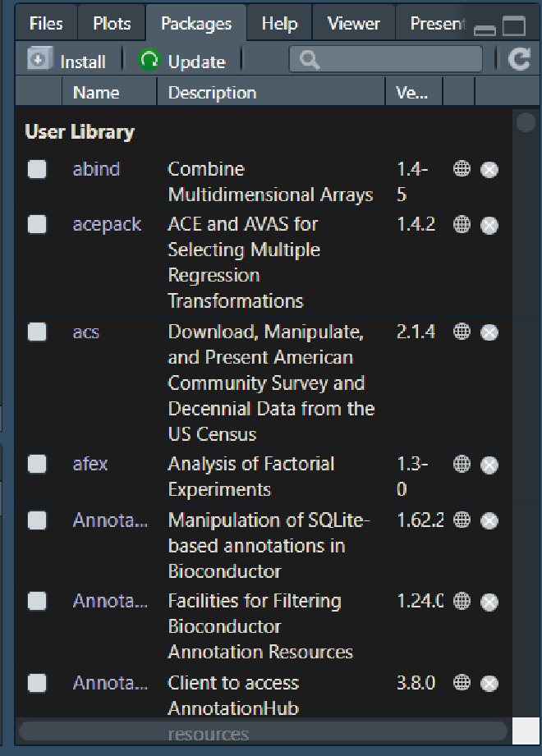Image resolution: width=542 pixels, height=756 pixels.
Task: Open the globe icon for the acs package
Action: coord(462,332)
